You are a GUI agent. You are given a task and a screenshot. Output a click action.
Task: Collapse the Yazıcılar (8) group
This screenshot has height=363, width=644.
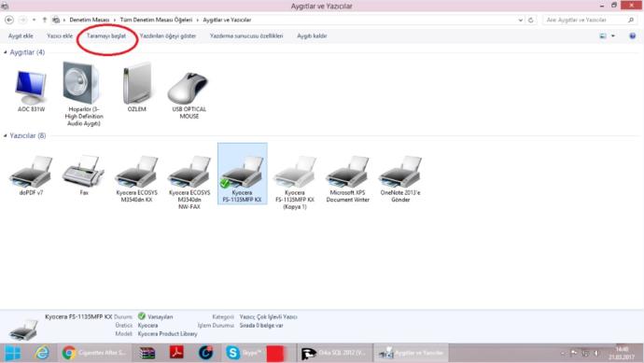point(6,135)
